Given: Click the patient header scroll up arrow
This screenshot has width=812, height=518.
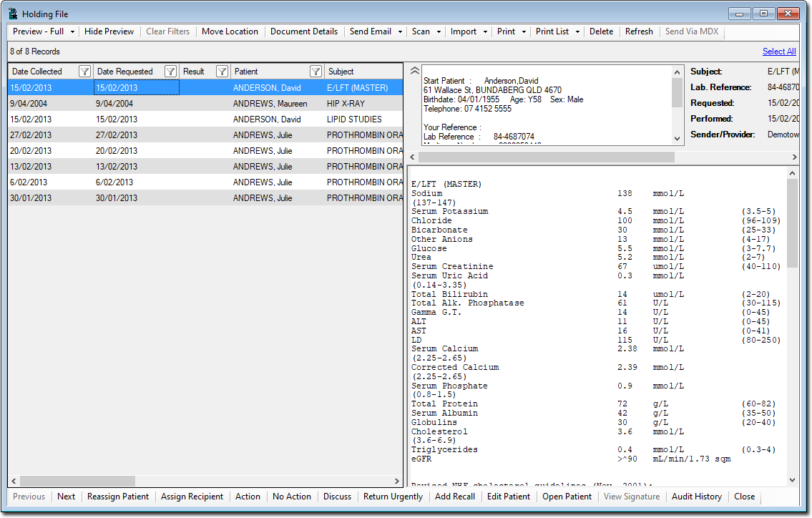Looking at the screenshot, I should 677,72.
